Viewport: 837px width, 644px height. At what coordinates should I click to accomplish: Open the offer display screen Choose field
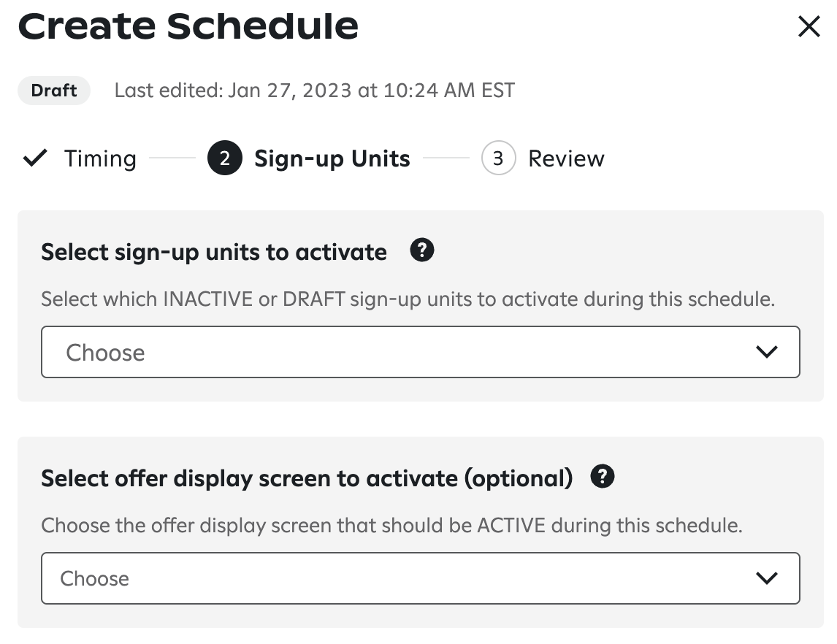[394, 578]
